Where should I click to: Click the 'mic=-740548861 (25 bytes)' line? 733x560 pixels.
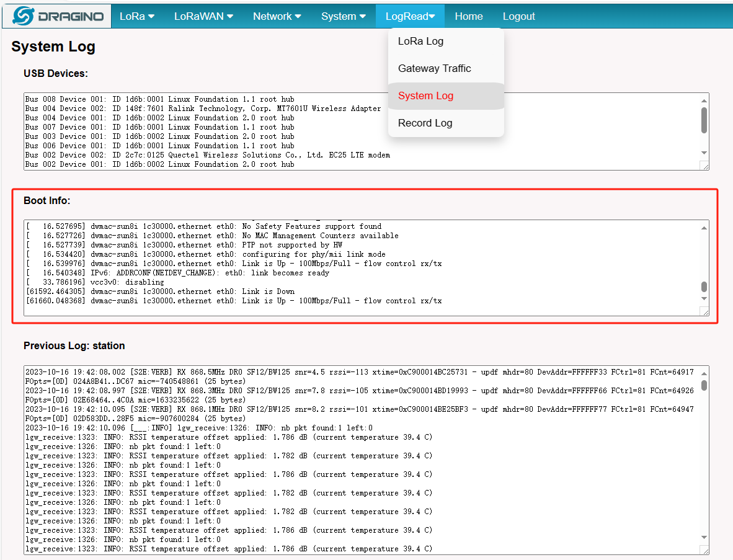click(136, 381)
